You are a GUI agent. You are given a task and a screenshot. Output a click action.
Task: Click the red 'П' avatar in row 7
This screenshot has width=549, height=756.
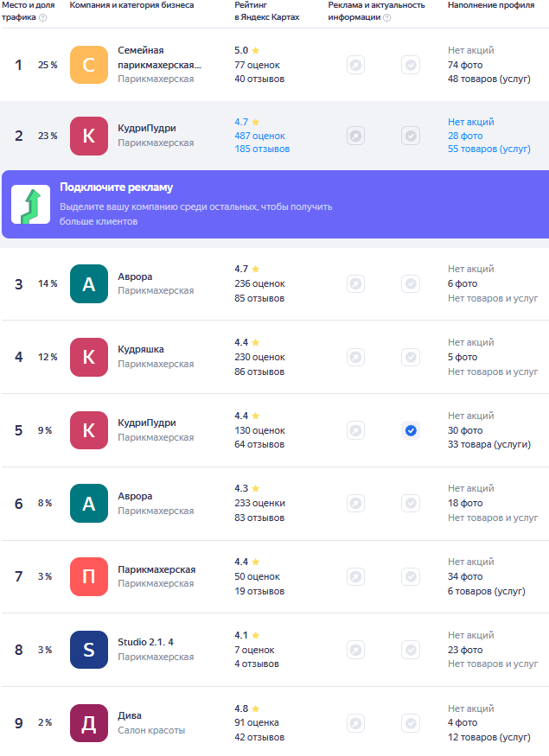pyautogui.click(x=88, y=576)
